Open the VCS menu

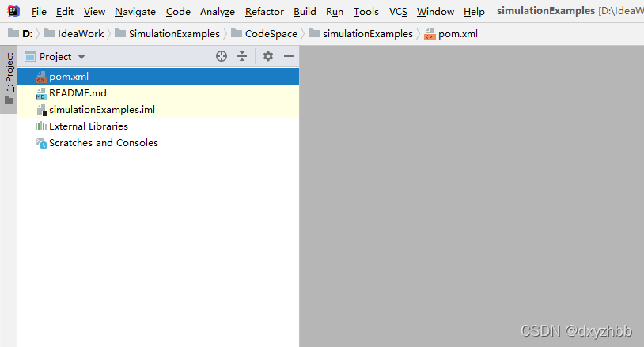pyautogui.click(x=398, y=12)
